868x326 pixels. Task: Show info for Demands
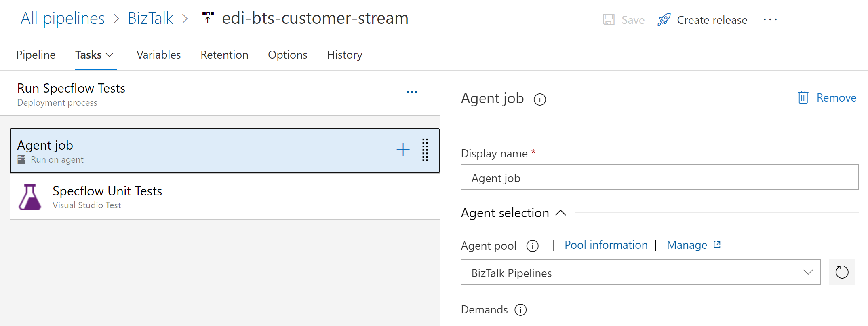(x=521, y=310)
